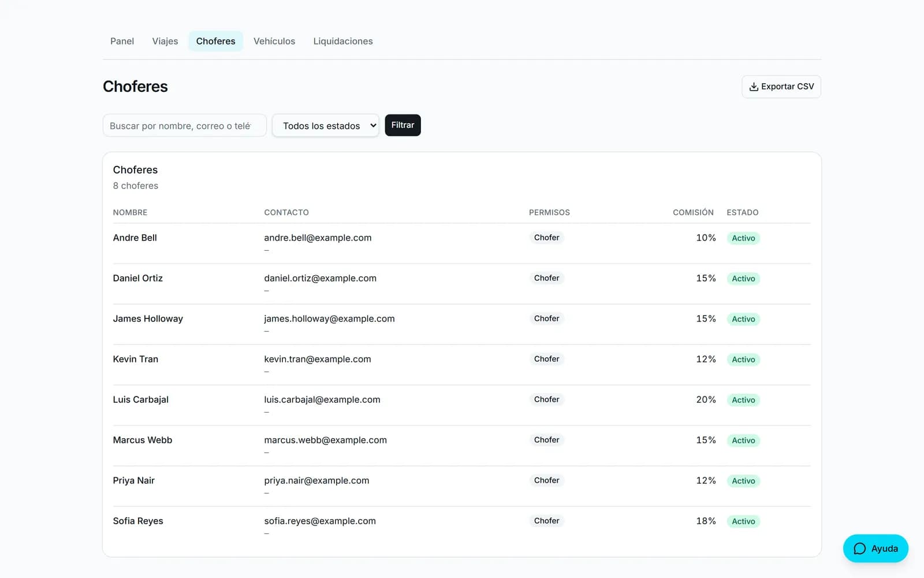Screen dimensions: 924x578
Task: Click email james.holloway@example.com
Action: click(330, 318)
